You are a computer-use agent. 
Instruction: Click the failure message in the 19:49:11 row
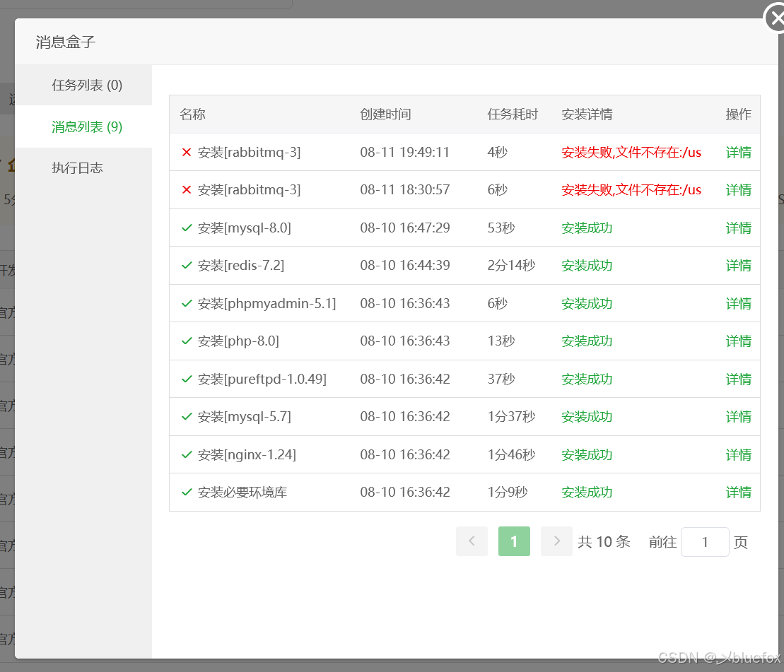tap(631, 153)
